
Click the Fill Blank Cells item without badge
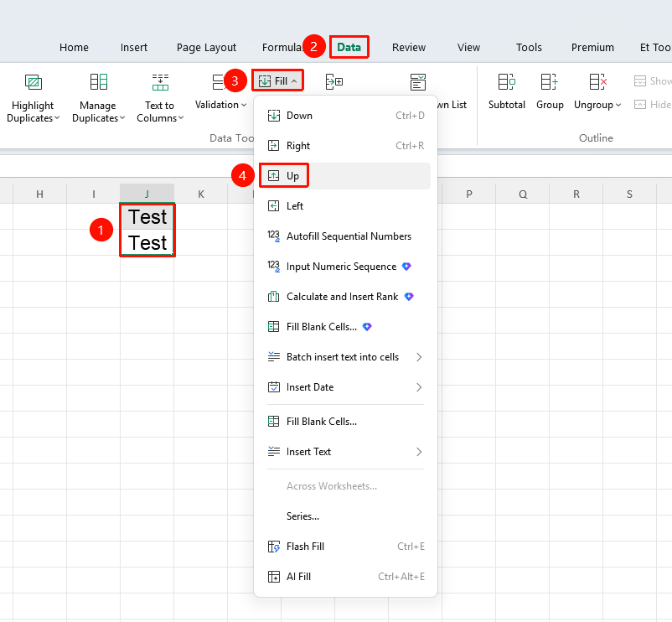(x=345, y=422)
